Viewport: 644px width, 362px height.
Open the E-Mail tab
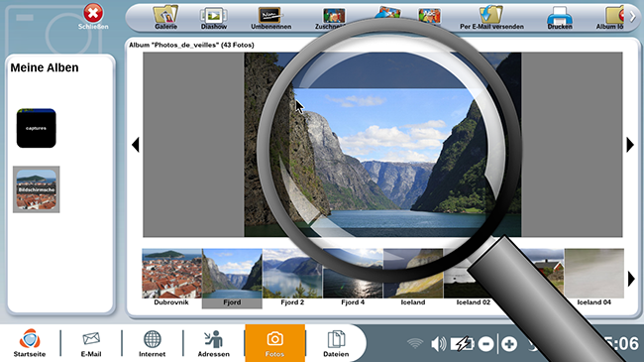(x=91, y=343)
